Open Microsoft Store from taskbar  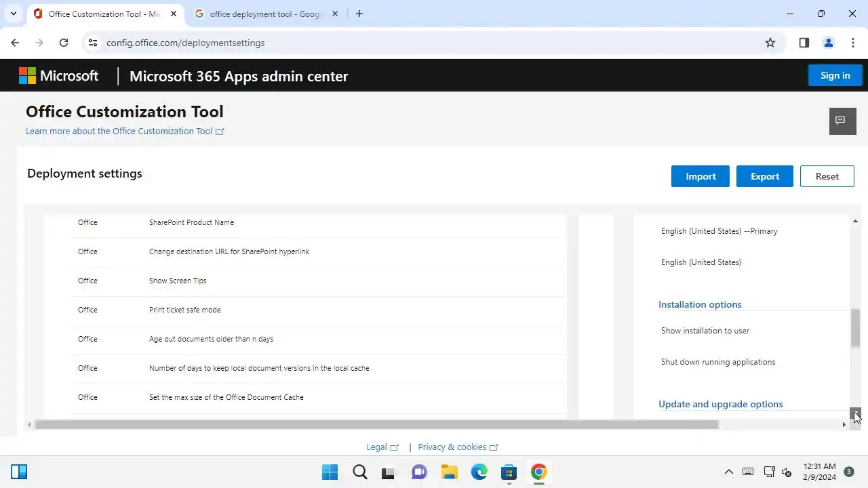point(509,472)
